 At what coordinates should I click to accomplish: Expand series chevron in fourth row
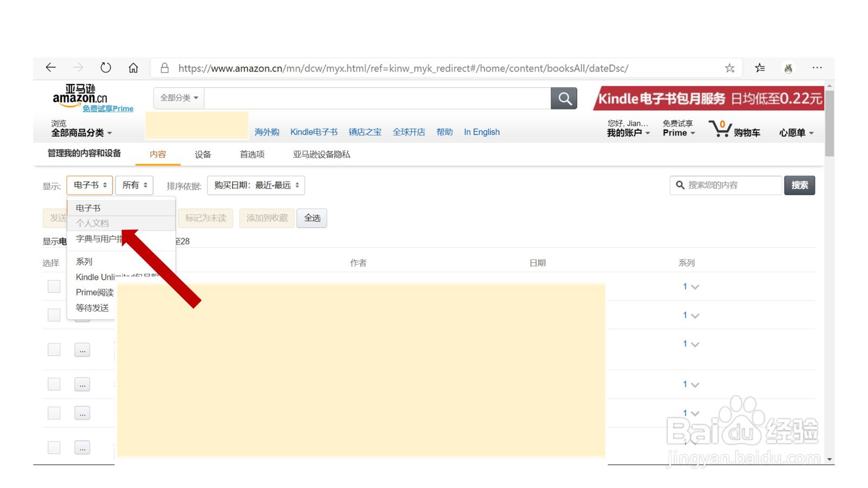695,385
